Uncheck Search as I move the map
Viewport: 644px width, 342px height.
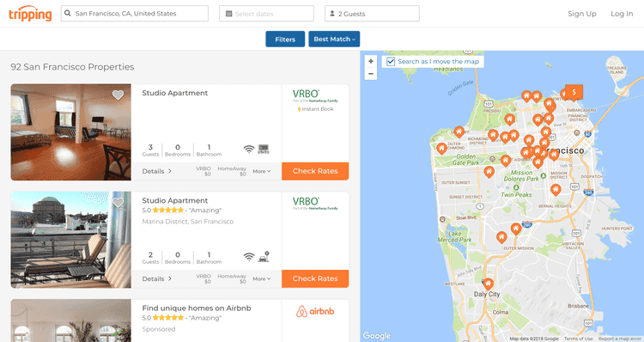click(391, 62)
